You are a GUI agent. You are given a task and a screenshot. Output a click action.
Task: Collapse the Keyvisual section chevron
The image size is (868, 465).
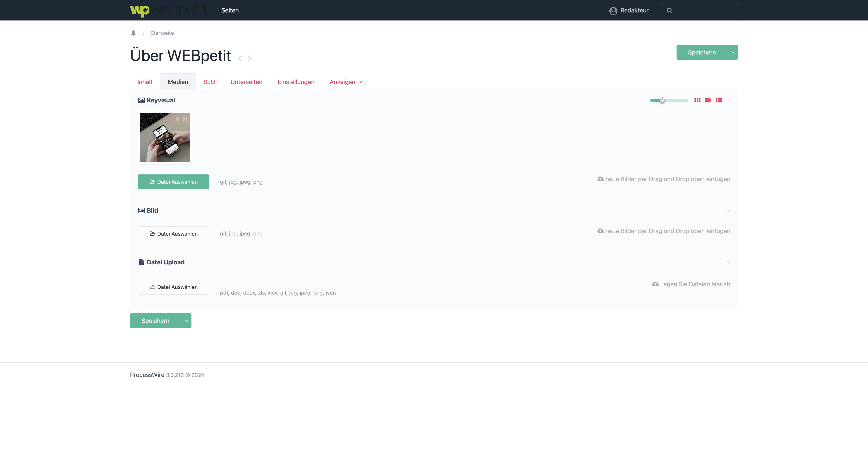coord(728,101)
